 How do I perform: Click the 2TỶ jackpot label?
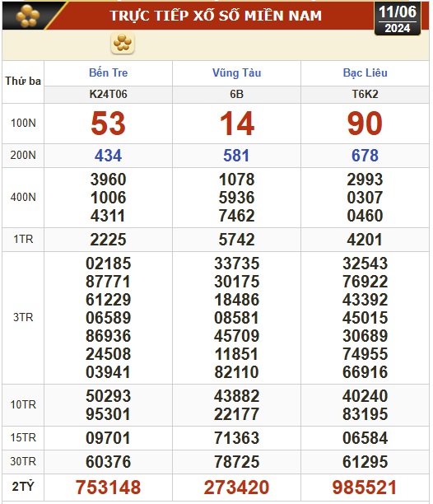(x=23, y=487)
